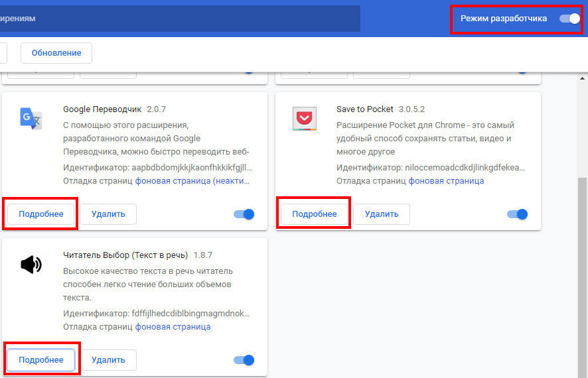
Task: Click the vertical scrollbar thumb
Action: click(582, 277)
